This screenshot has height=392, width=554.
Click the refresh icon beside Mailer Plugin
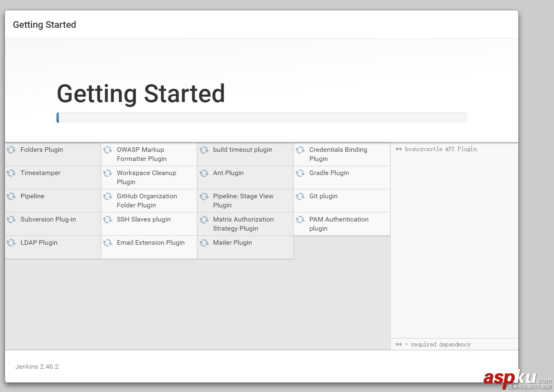[x=204, y=243]
